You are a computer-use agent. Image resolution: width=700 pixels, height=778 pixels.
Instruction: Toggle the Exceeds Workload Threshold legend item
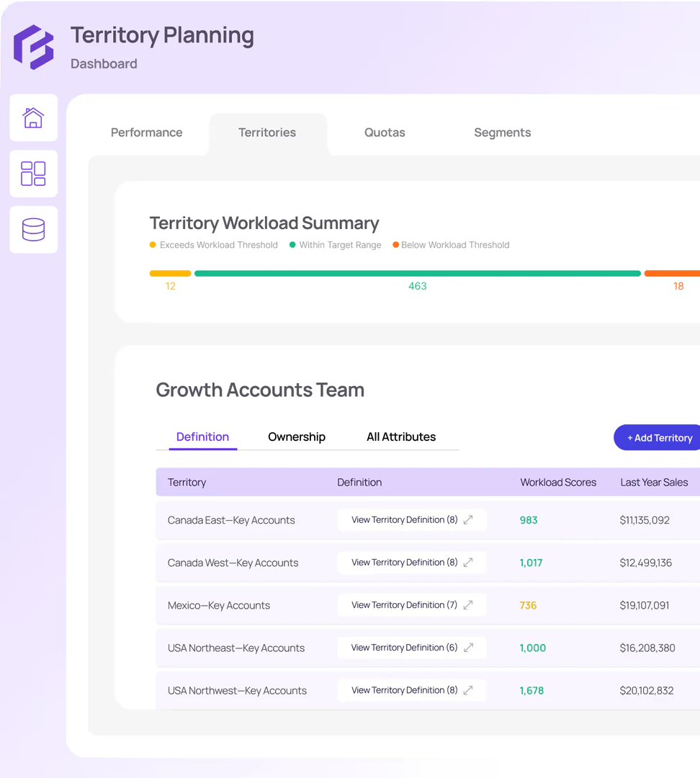(213, 245)
